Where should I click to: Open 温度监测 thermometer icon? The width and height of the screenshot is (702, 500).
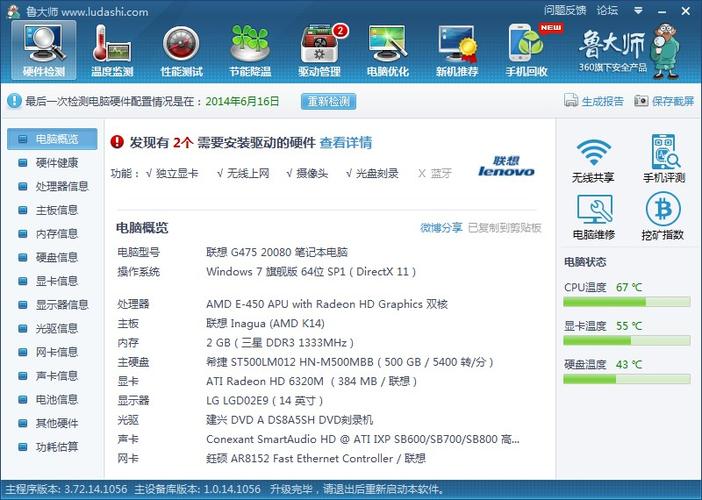(112, 50)
